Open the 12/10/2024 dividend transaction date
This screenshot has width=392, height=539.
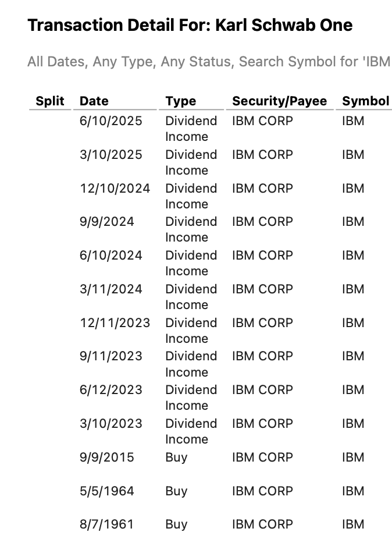(115, 189)
